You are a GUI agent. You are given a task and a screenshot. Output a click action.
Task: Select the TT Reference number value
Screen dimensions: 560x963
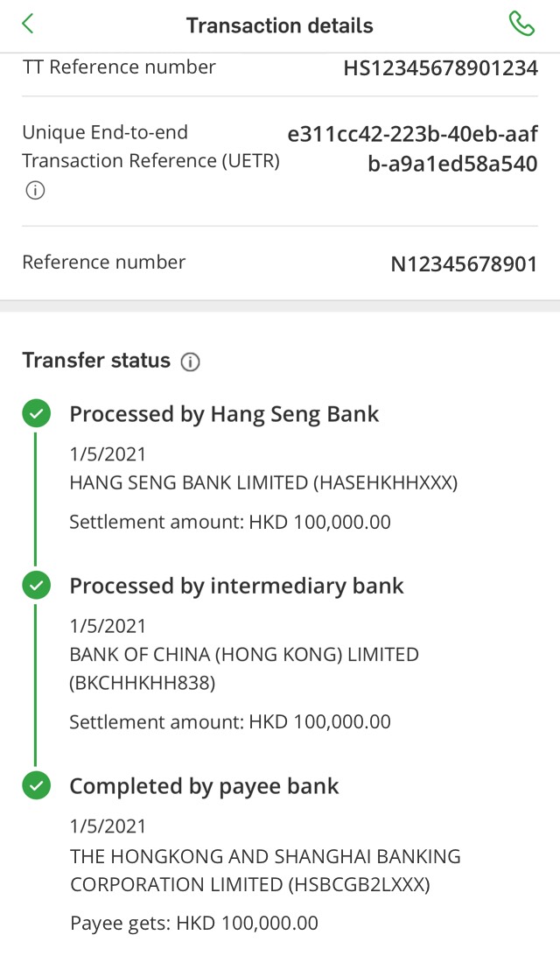coord(440,68)
